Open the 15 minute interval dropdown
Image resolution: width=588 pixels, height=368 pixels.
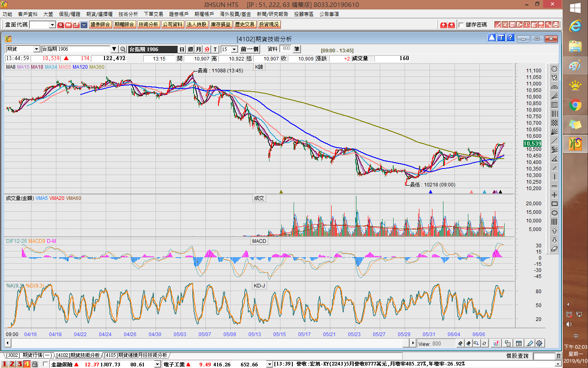coord(234,49)
